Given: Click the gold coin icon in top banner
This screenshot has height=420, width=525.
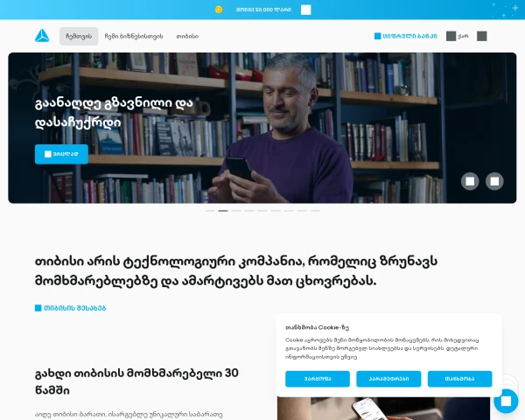Looking at the screenshot, I should 219,10.
